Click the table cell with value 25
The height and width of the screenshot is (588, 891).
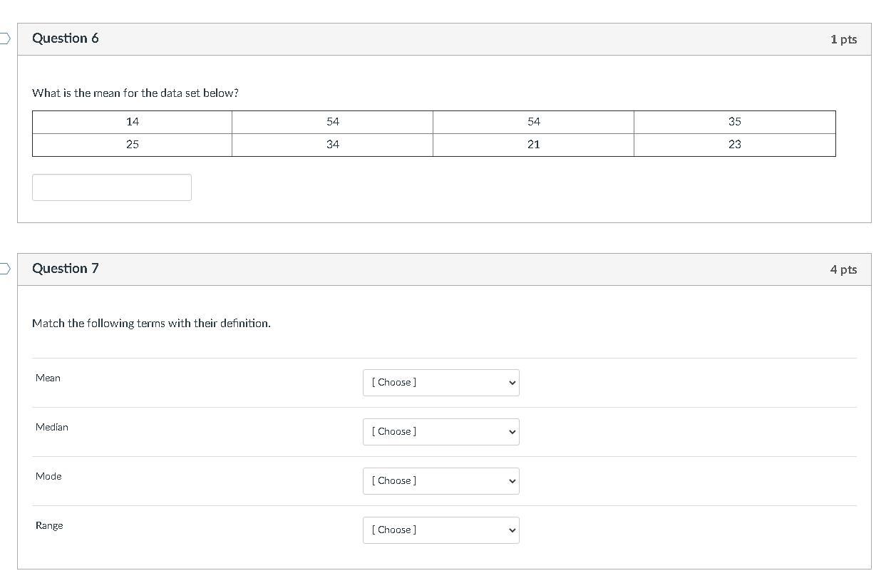coord(133,145)
